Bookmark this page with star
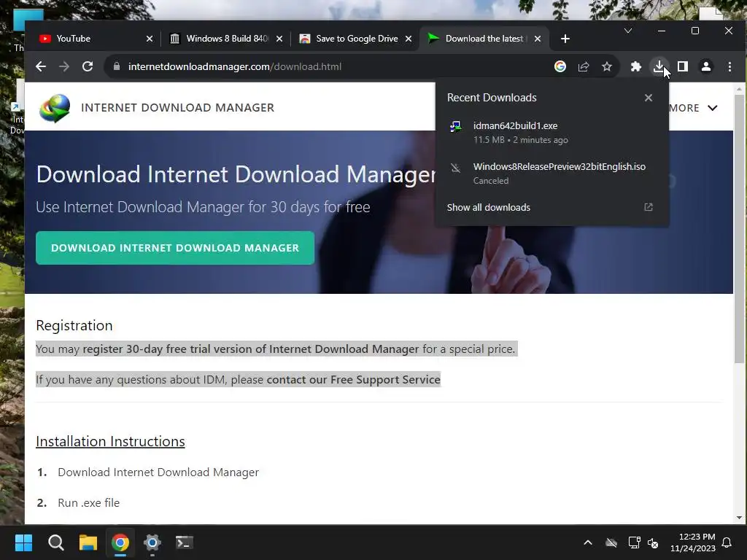The width and height of the screenshot is (747, 560). (x=606, y=66)
